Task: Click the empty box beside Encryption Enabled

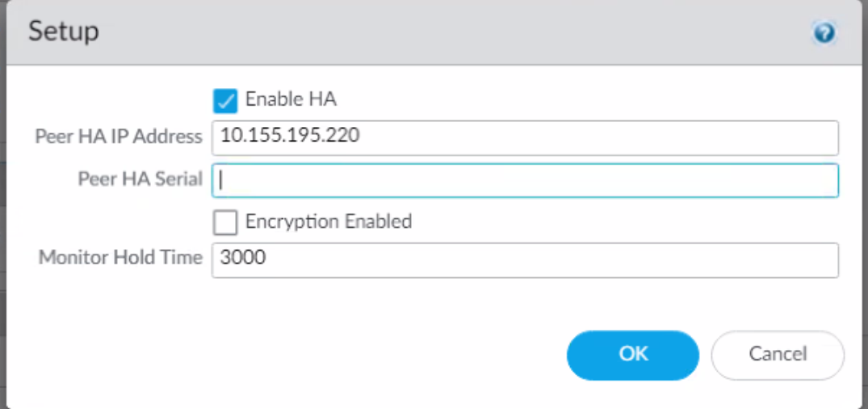Action: 225,221
